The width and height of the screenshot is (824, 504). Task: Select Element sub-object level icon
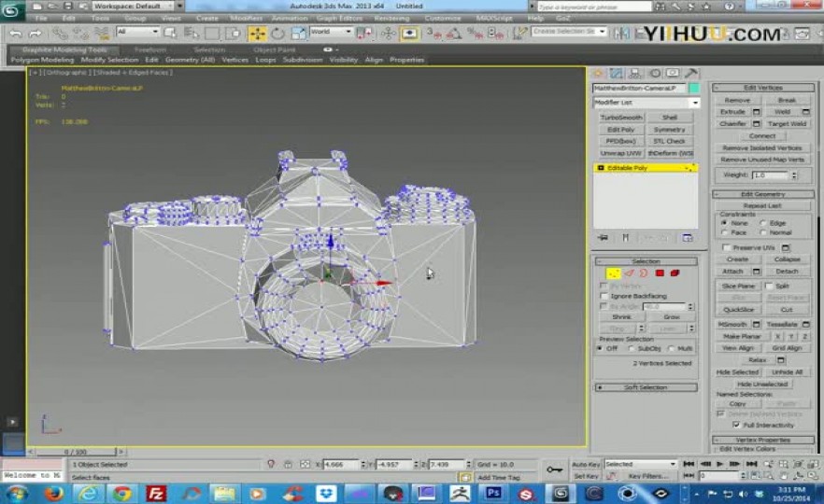pyautogui.click(x=675, y=273)
